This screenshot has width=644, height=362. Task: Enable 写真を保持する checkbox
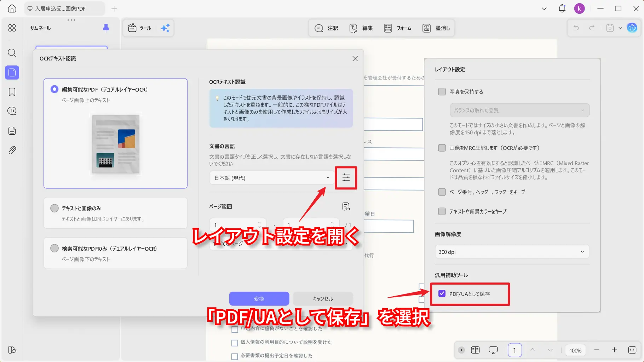[442, 92]
